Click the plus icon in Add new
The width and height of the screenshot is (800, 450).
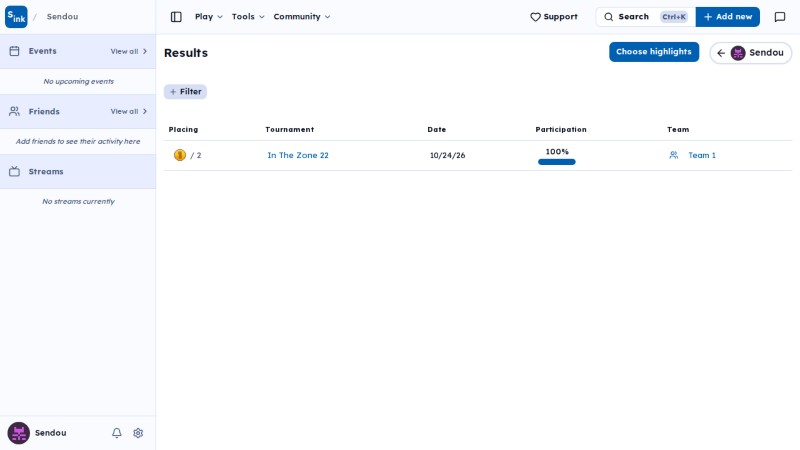(708, 17)
